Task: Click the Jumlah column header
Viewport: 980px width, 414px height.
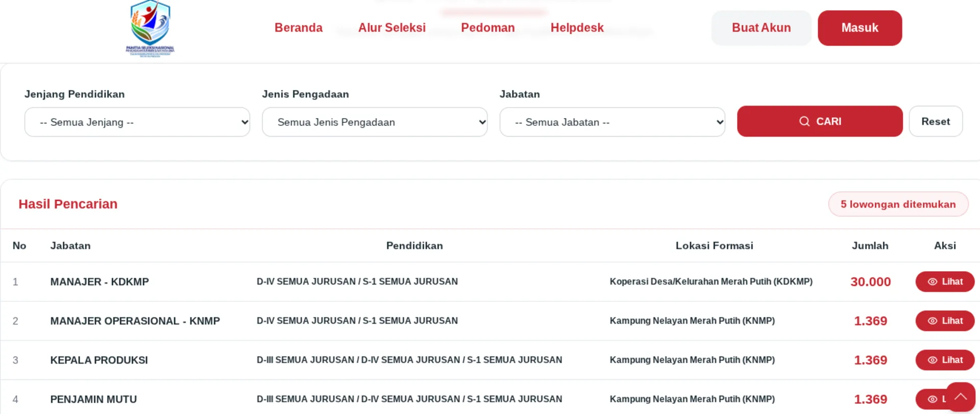Action: pyautogui.click(x=870, y=246)
